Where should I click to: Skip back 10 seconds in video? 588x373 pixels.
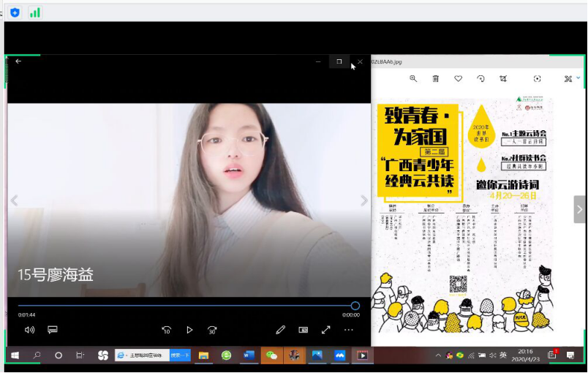(167, 330)
